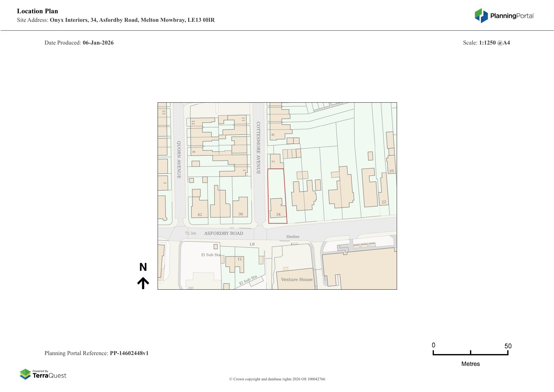Screen dimensions: 554x392
Task: Click the Asfordby Road street label
Action: tap(224, 233)
